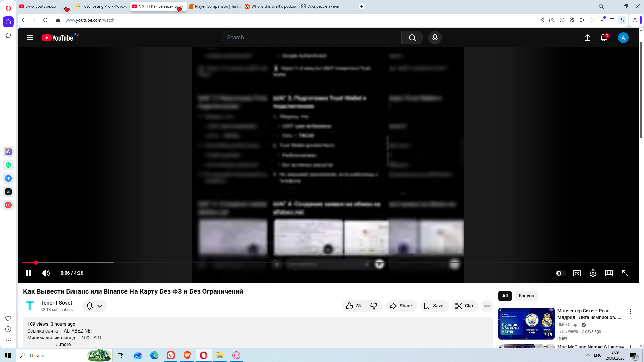Open more actions three-dot menu
This screenshot has height=362, width=644.
coord(487,306)
